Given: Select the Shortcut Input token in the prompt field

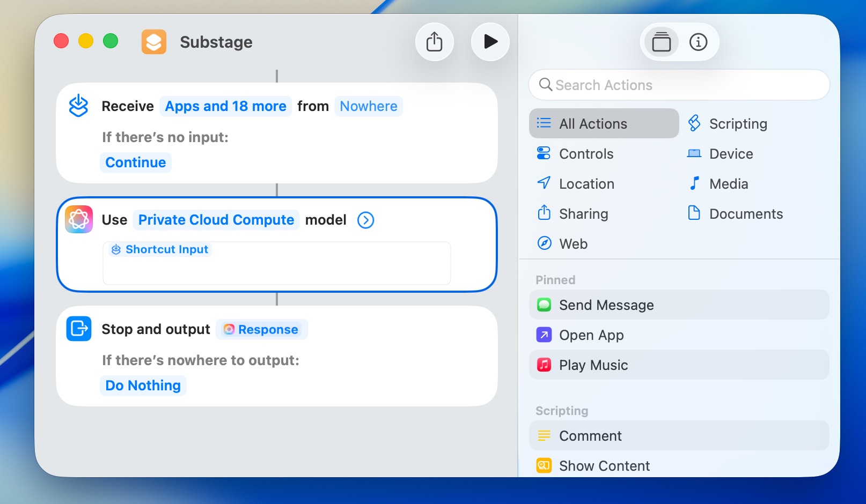Looking at the screenshot, I should coord(159,249).
